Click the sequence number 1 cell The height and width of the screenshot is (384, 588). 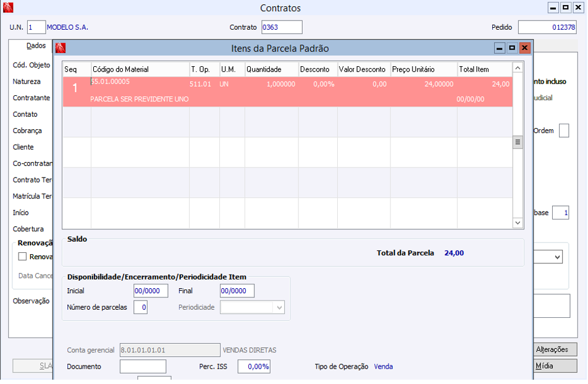[x=75, y=88]
